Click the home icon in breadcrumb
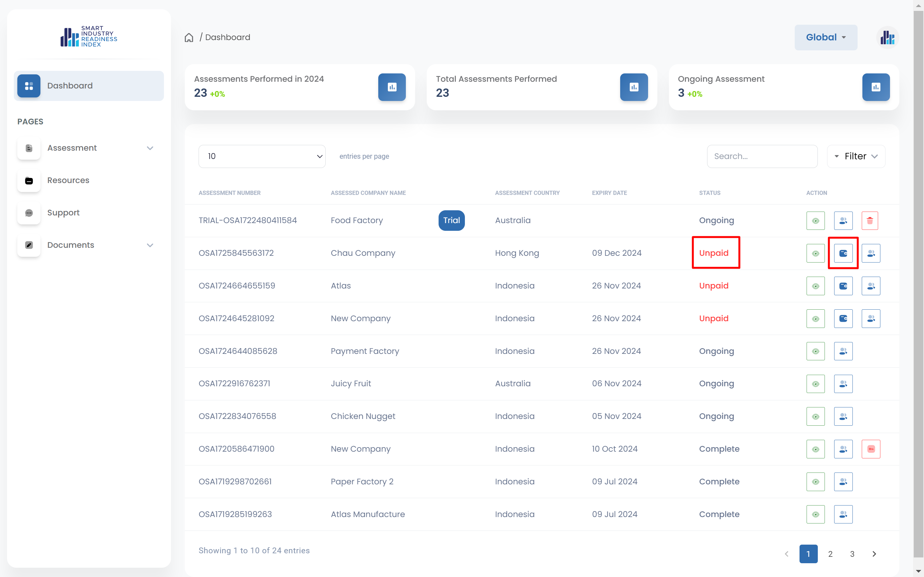 pyautogui.click(x=189, y=38)
